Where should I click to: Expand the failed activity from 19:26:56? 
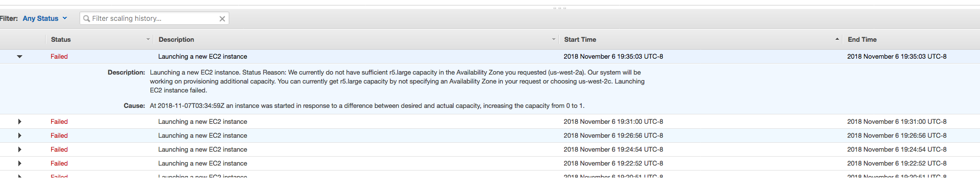tap(20, 136)
